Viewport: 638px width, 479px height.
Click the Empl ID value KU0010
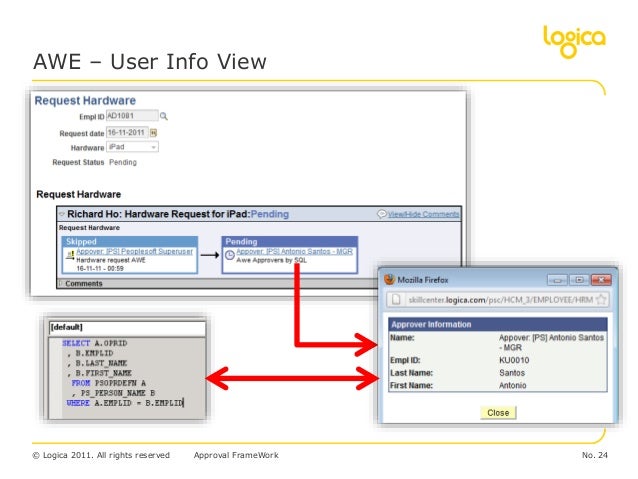(514, 360)
